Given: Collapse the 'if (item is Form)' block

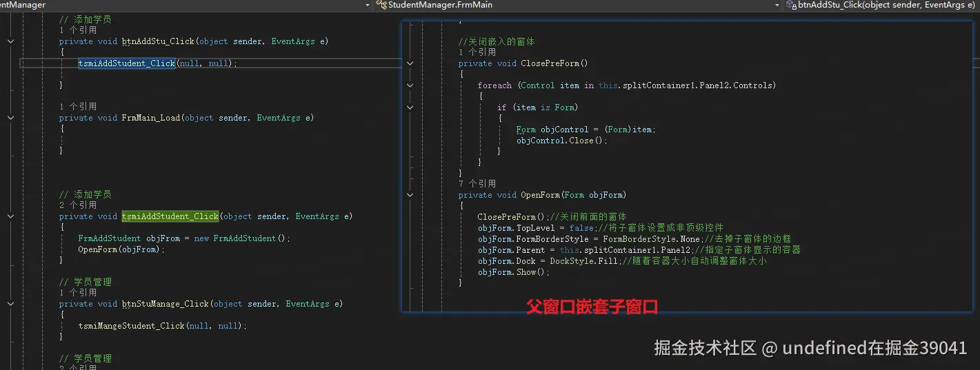Looking at the screenshot, I should coord(410,107).
